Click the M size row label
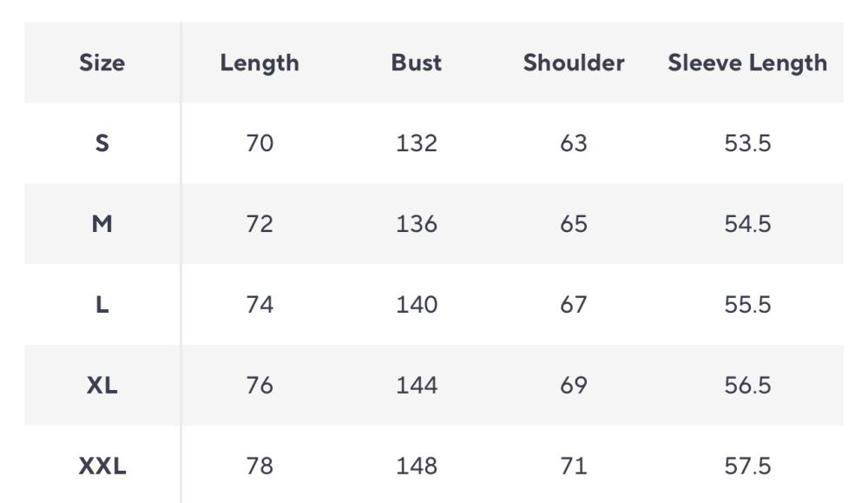Image resolution: width=868 pixels, height=503 pixels. 102,224
